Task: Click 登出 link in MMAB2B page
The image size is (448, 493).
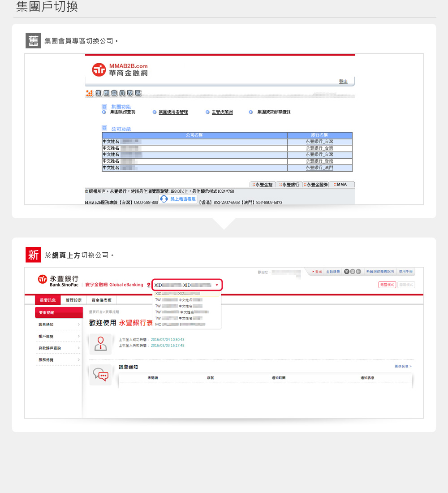Action: [343, 82]
